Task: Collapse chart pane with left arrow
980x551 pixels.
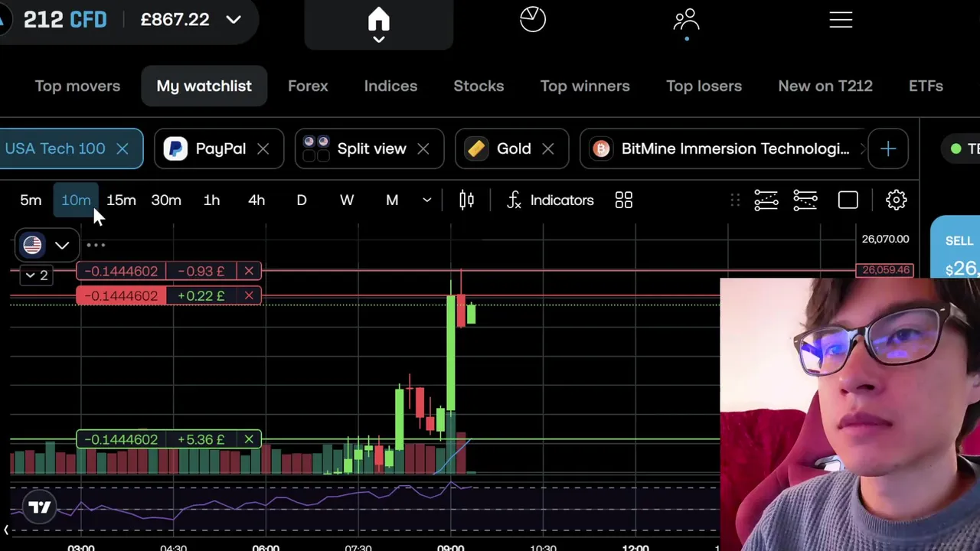Action: pos(6,530)
